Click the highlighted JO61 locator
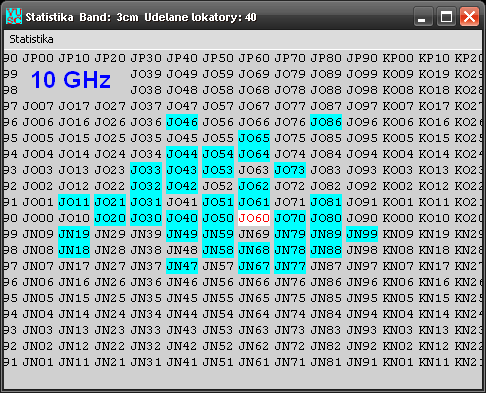Viewport: 486px width, 393px height. 254,202
